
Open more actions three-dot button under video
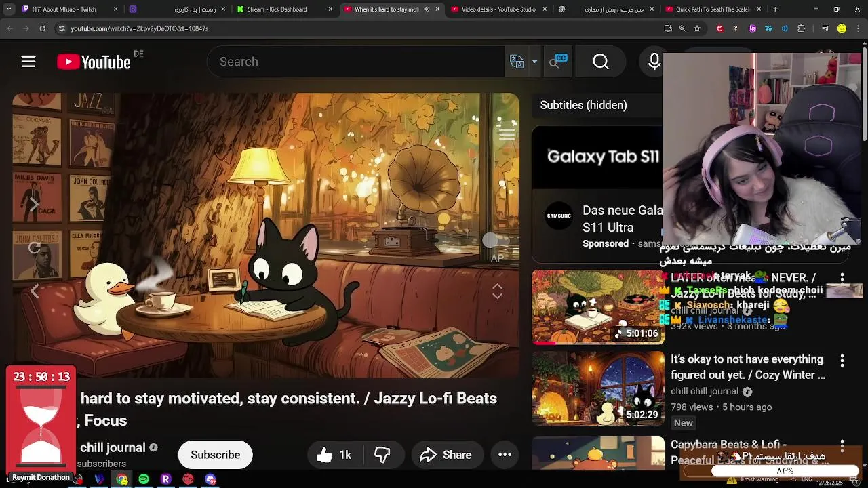point(505,455)
